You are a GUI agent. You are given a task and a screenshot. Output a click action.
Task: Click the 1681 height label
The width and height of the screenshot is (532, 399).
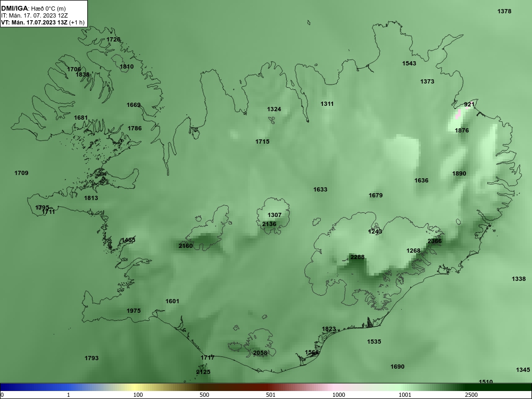click(81, 118)
